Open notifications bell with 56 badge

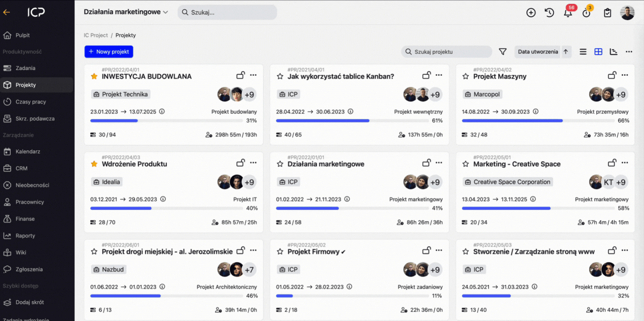(568, 13)
